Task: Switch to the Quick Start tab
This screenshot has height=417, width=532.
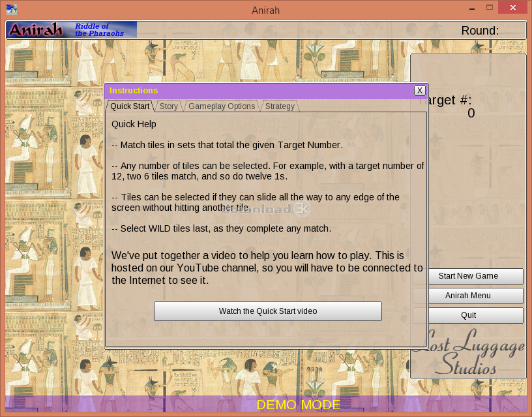Action: (130, 106)
